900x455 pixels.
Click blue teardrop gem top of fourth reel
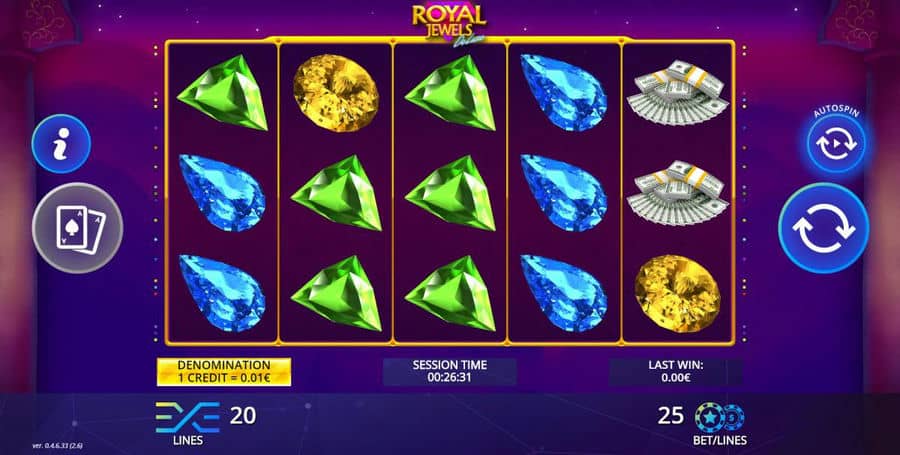[x=564, y=92]
